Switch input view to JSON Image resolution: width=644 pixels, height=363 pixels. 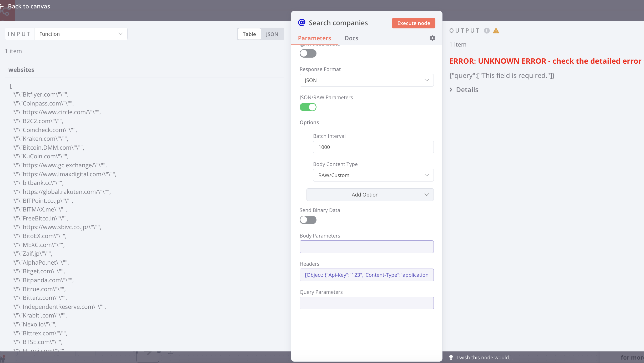click(x=272, y=34)
